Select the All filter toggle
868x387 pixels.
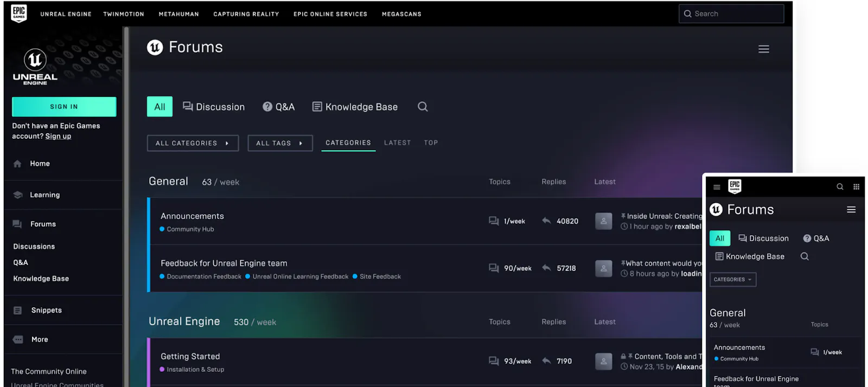point(159,107)
